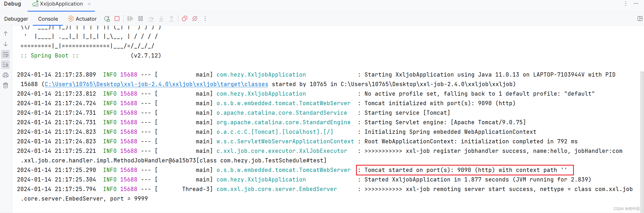
Task: Open the target\classes path hyperlink
Action: coord(156,84)
